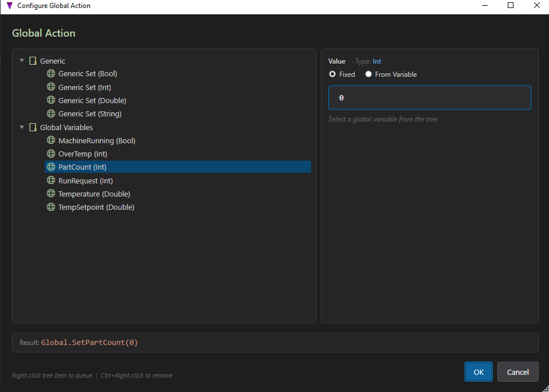The image size is (549, 392).
Task: Click the globe icon beside Generic Set (Int)
Action: tap(51, 87)
